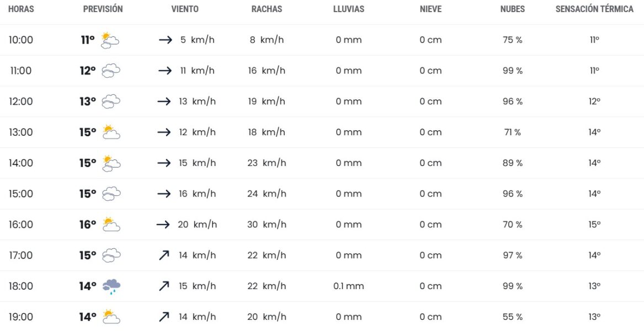The height and width of the screenshot is (331, 644).
Task: Select the 12:00 hour row label
Action: click(21, 102)
